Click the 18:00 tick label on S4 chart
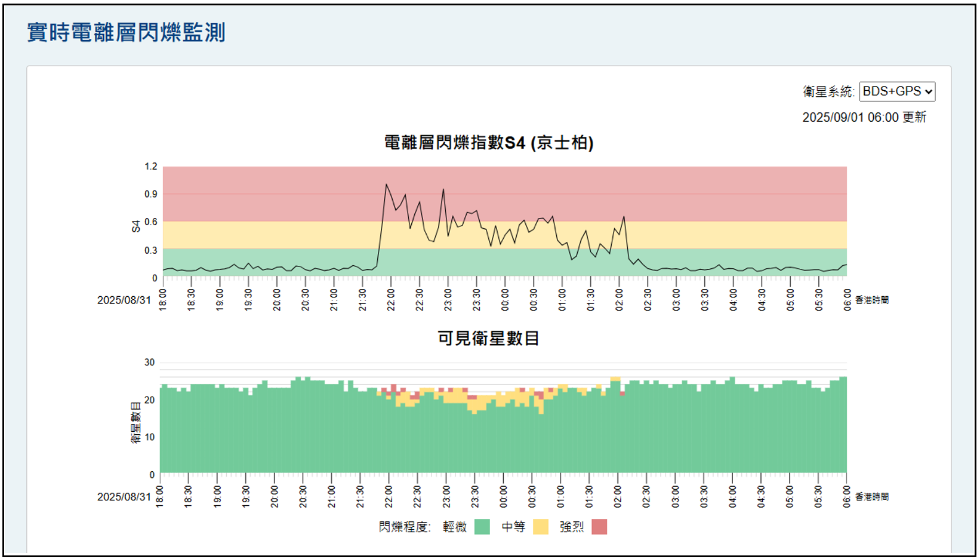The width and height of the screenshot is (980, 559). tap(163, 300)
